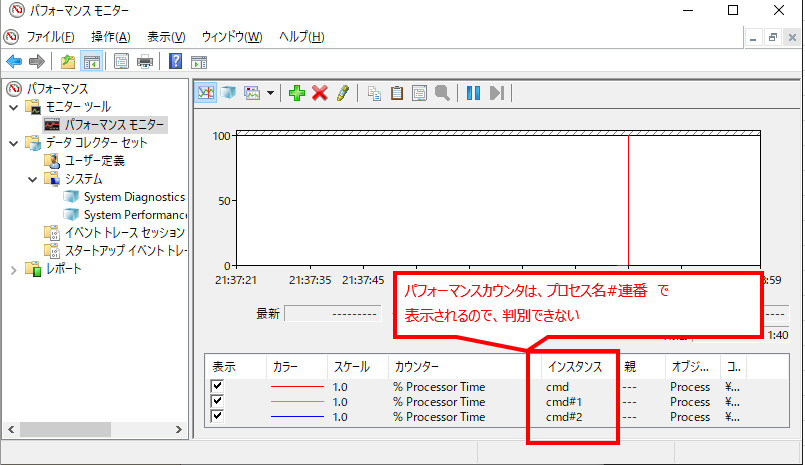Open the ウィンドウ(W) menu

[232, 37]
